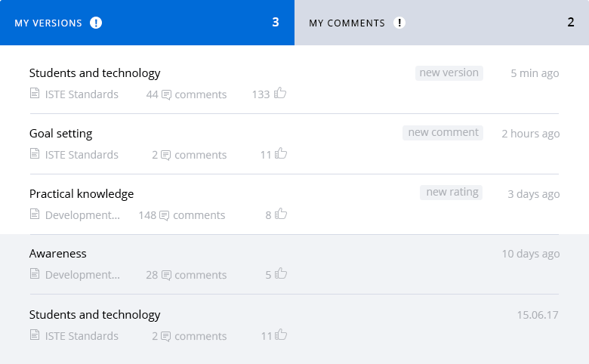Click the alert icon next to My Versions
Screen dimensions: 589x364
pos(96,23)
